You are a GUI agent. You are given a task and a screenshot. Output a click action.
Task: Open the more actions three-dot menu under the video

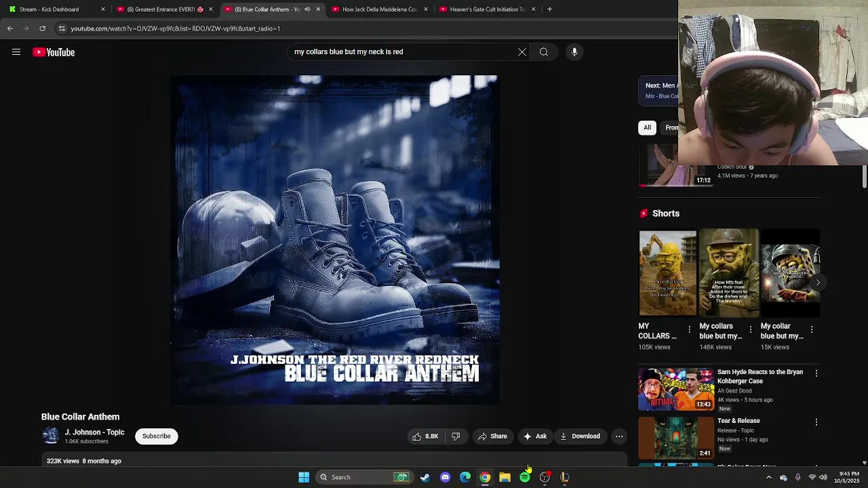(619, 436)
